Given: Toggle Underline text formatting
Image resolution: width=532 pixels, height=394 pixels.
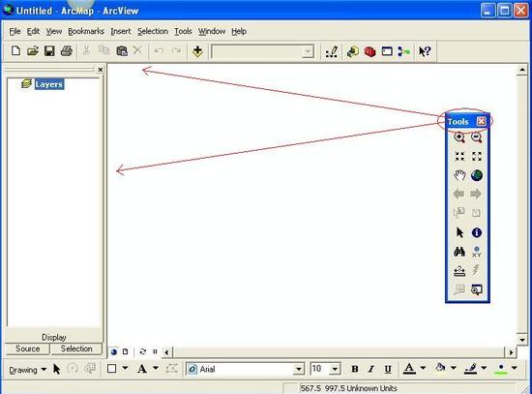Looking at the screenshot, I should [x=388, y=369].
